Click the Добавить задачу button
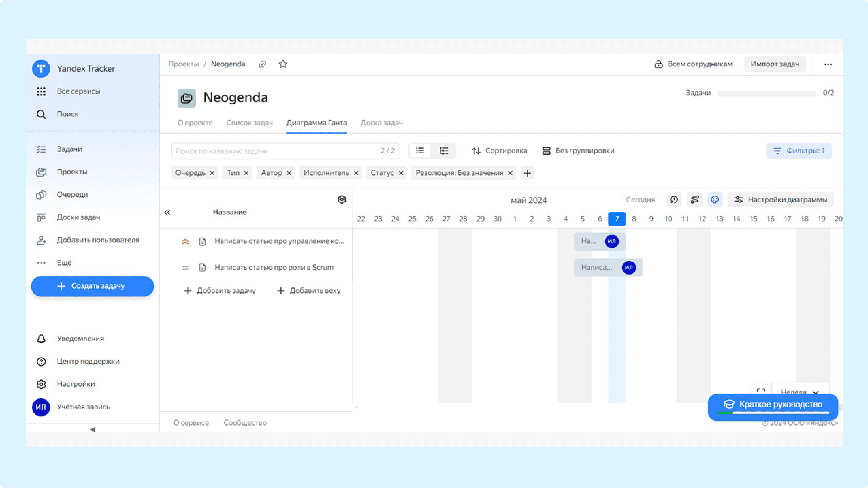The image size is (868, 488). pyautogui.click(x=220, y=291)
